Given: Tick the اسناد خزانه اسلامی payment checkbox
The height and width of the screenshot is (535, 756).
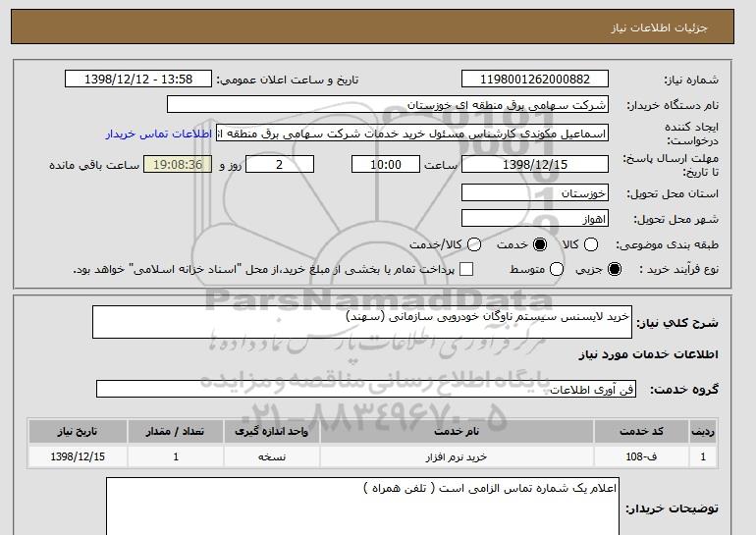Looking at the screenshot, I should pyautogui.click(x=466, y=269).
